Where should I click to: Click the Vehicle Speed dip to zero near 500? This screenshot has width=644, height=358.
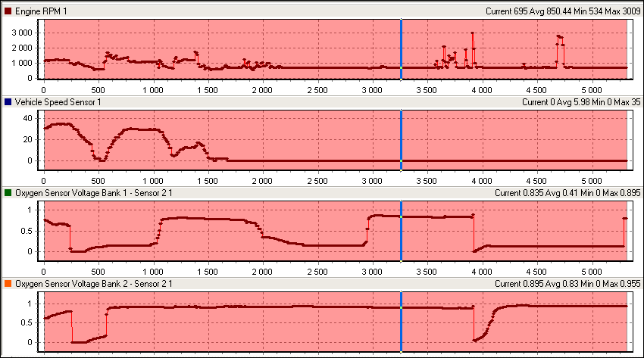point(98,160)
